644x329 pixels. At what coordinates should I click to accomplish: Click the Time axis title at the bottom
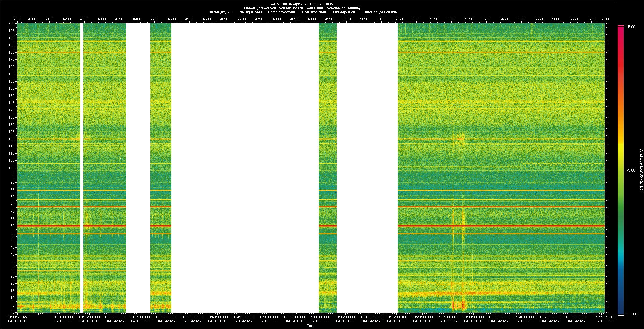point(310,326)
